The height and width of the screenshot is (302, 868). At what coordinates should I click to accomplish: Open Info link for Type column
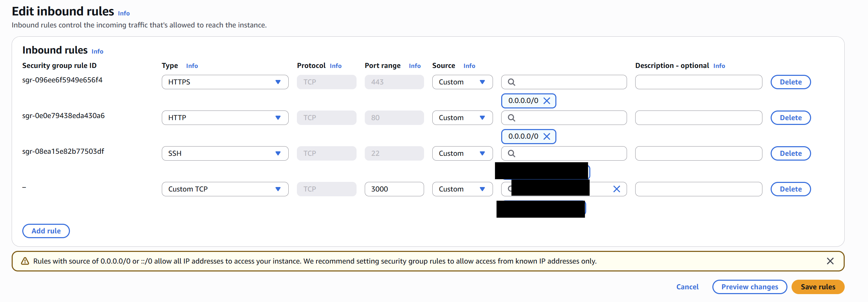point(192,66)
